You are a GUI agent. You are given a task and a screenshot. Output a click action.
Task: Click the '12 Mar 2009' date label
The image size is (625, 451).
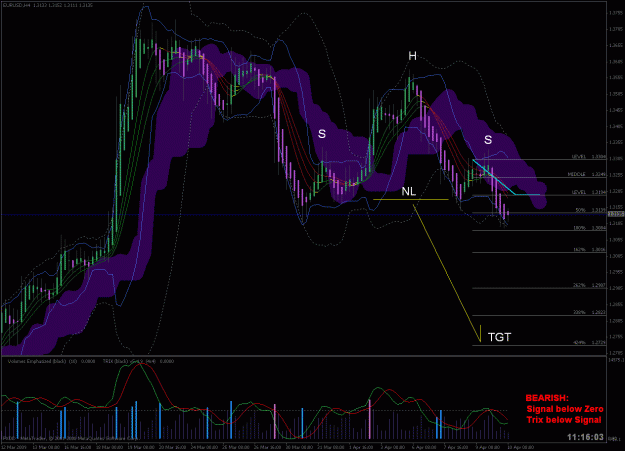[x=12, y=447]
